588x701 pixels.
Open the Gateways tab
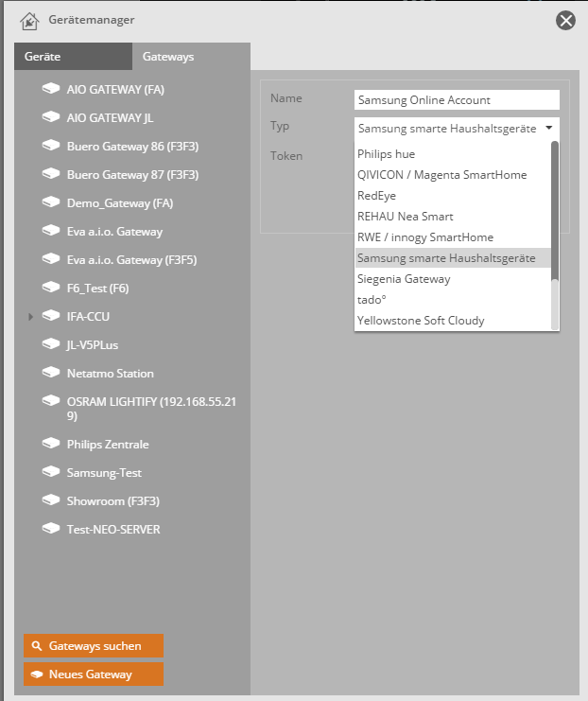[168, 57]
